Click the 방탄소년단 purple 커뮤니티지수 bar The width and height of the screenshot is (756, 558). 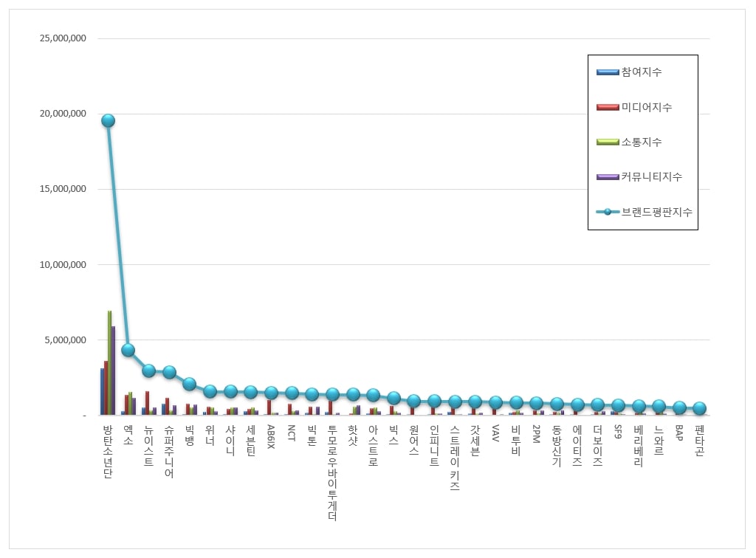tap(113, 371)
